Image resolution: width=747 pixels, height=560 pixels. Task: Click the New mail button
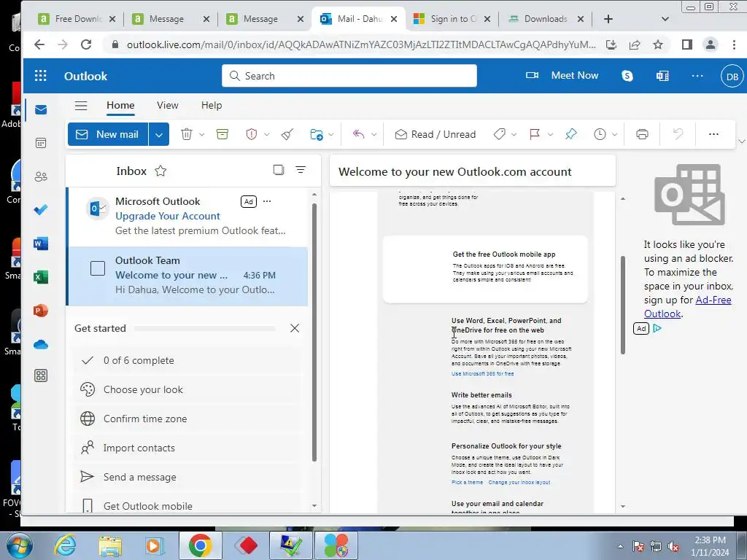coord(108,134)
